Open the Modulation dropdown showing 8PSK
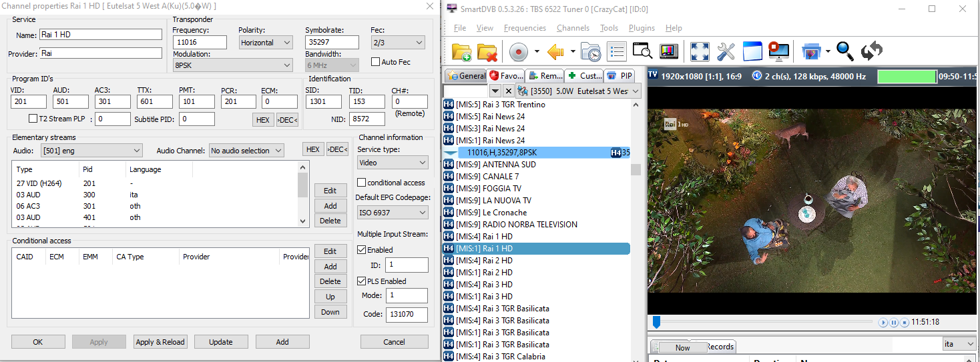This screenshot has height=362, width=980. [232, 65]
